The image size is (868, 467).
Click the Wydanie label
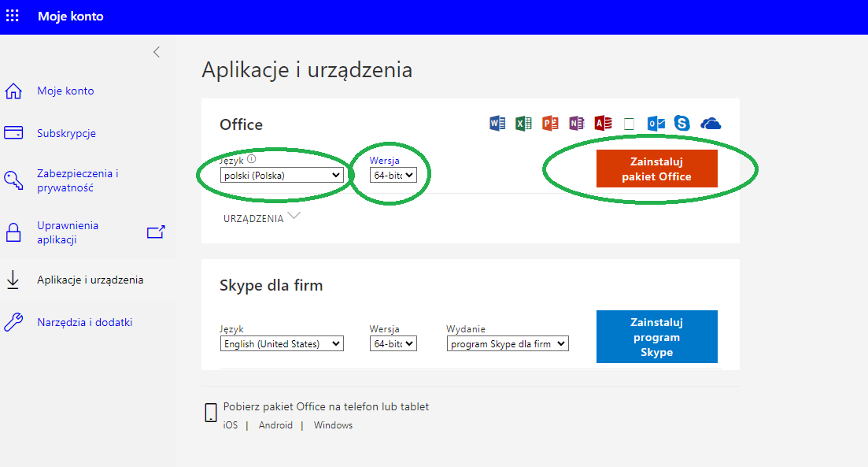pyautogui.click(x=466, y=328)
